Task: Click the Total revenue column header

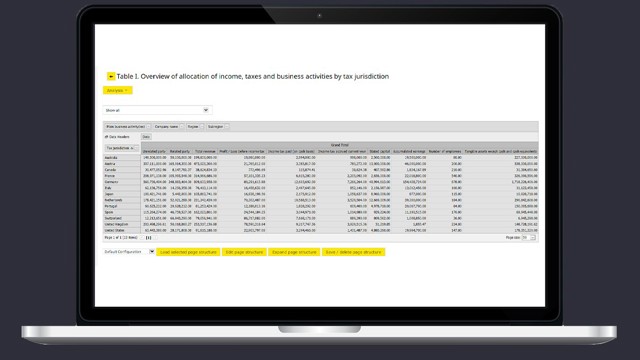Action: click(x=205, y=151)
